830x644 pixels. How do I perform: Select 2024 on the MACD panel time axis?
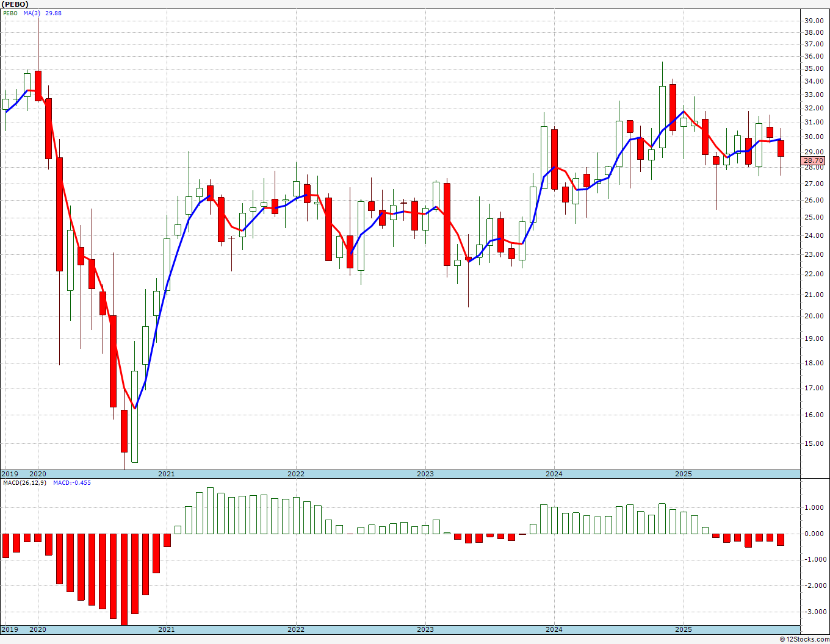[554, 629]
